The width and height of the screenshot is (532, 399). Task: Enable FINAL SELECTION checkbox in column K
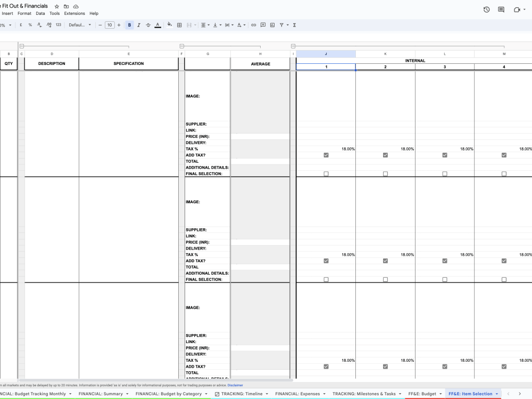pos(385,173)
